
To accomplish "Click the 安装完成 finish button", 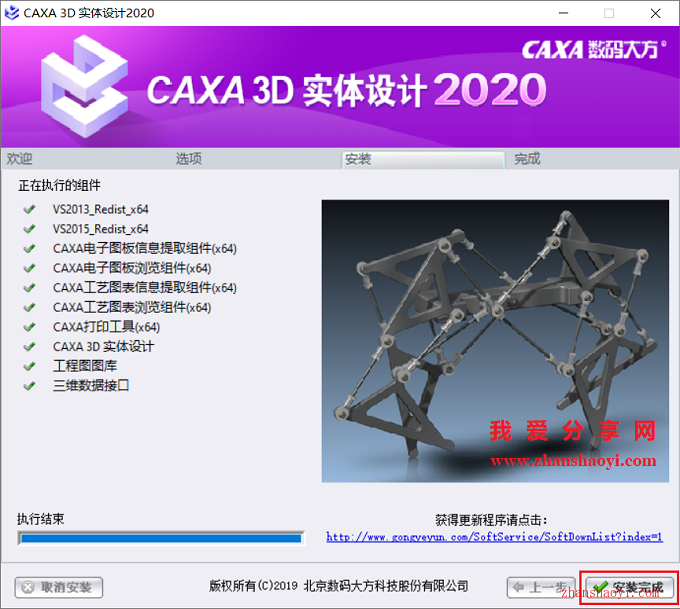I will click(629, 587).
